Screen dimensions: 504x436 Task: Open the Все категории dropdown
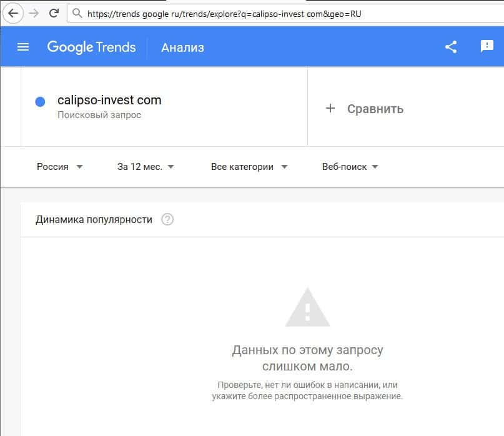pos(249,167)
